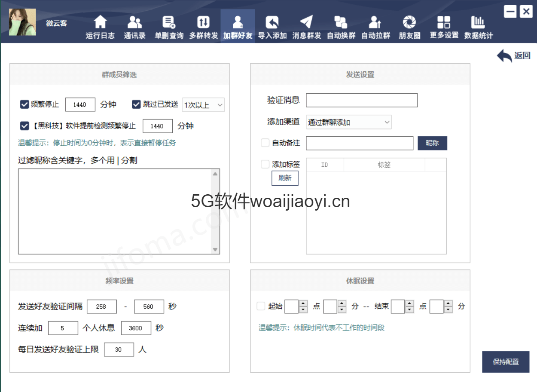The width and height of the screenshot is (537, 392).
Task: Click the 自动备注 text field
Action: point(360,143)
